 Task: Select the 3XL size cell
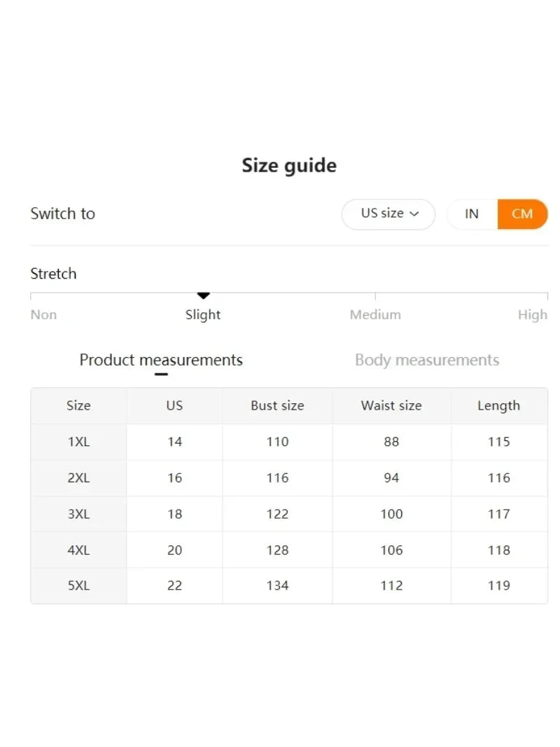[x=78, y=514]
